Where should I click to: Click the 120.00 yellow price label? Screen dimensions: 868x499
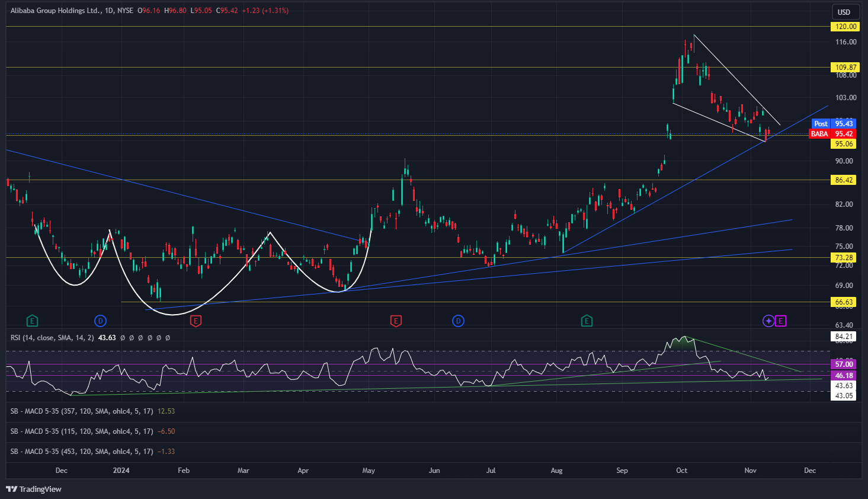845,27
